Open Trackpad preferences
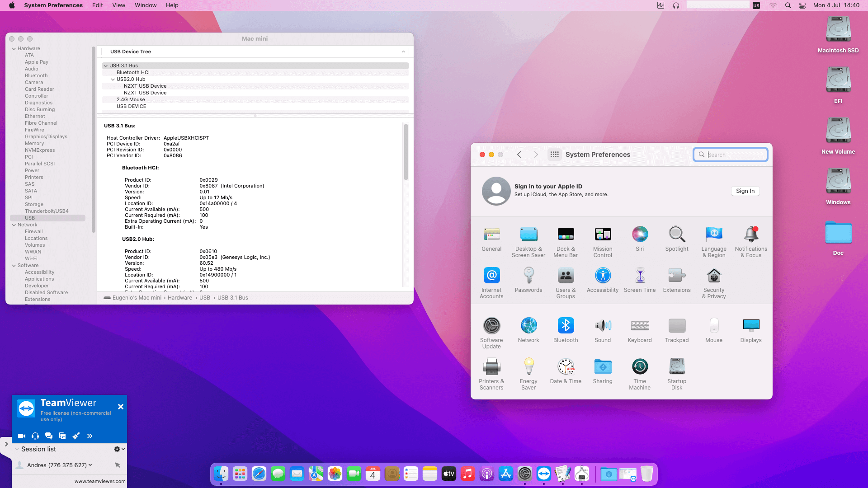Image resolution: width=868 pixels, height=488 pixels. tap(677, 330)
